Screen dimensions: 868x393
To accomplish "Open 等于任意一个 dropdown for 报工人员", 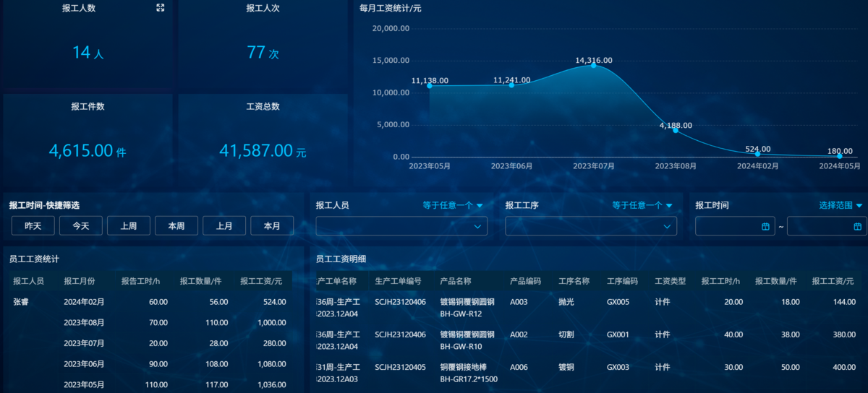I will coord(453,206).
